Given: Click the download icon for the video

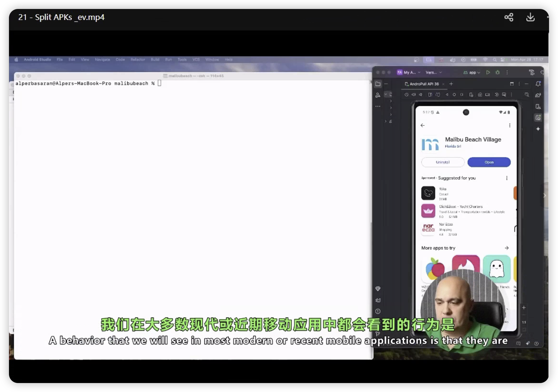Looking at the screenshot, I should coord(530,17).
